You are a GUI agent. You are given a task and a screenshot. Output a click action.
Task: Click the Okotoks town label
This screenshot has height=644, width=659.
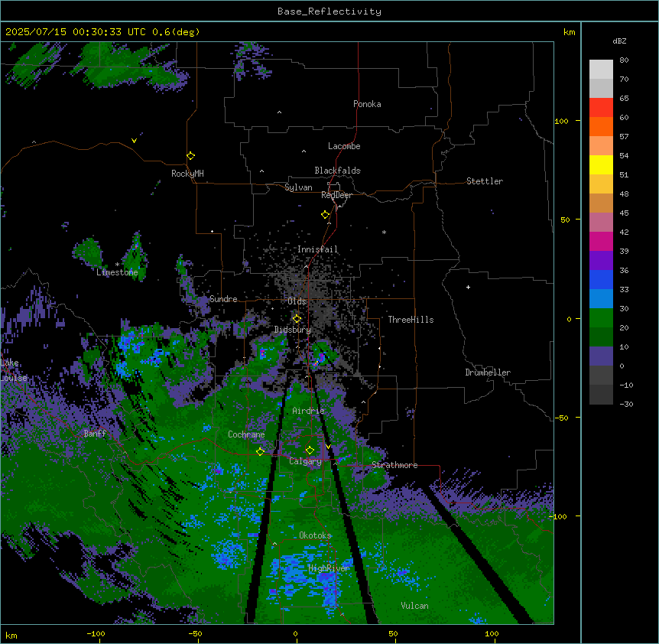(315, 535)
